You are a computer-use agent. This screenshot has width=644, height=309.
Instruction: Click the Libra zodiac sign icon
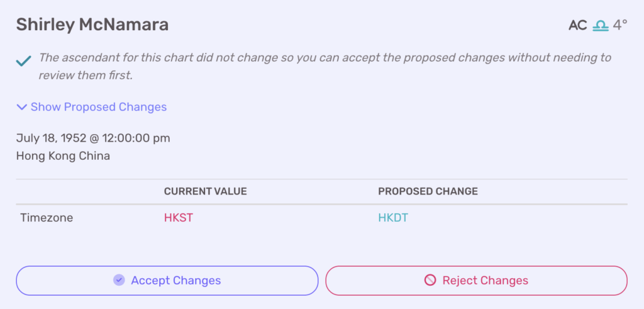(x=601, y=25)
